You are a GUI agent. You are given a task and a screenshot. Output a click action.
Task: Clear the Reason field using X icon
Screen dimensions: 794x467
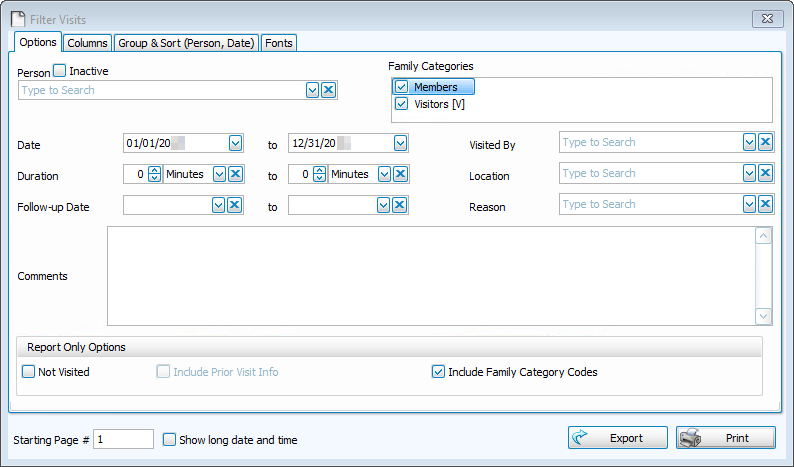765,205
